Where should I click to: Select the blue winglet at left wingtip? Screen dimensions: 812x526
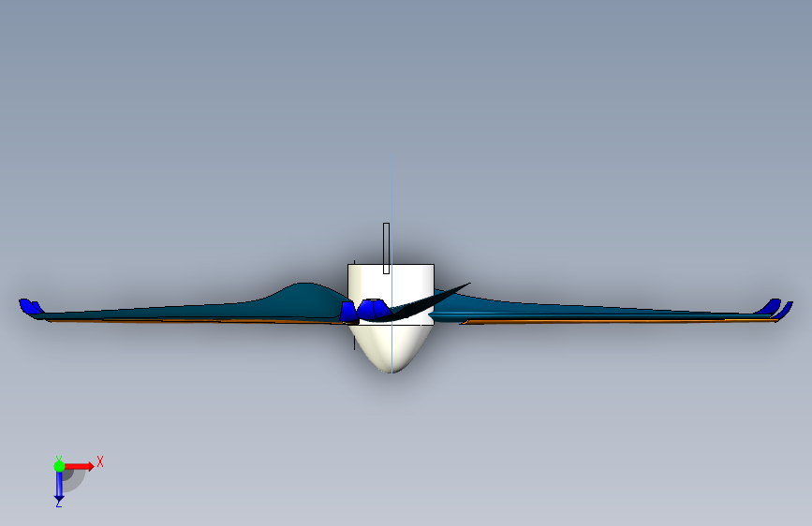coord(30,306)
